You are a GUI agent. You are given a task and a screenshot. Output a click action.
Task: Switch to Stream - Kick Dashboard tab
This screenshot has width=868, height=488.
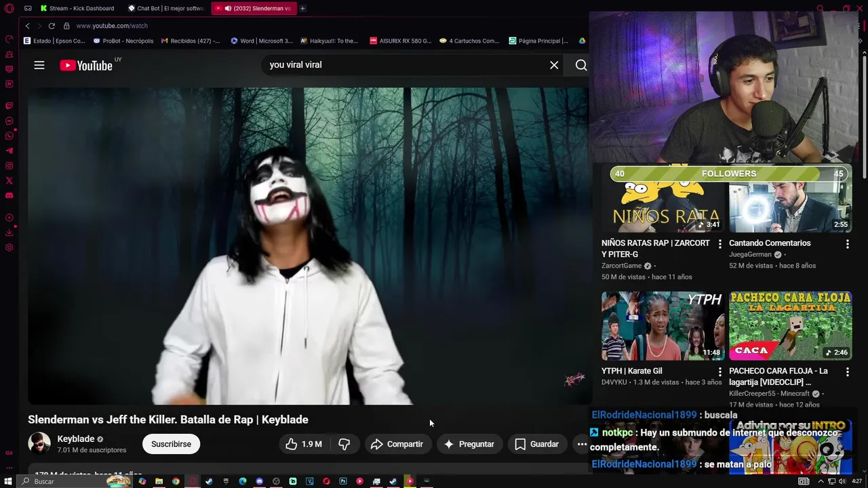click(x=77, y=8)
